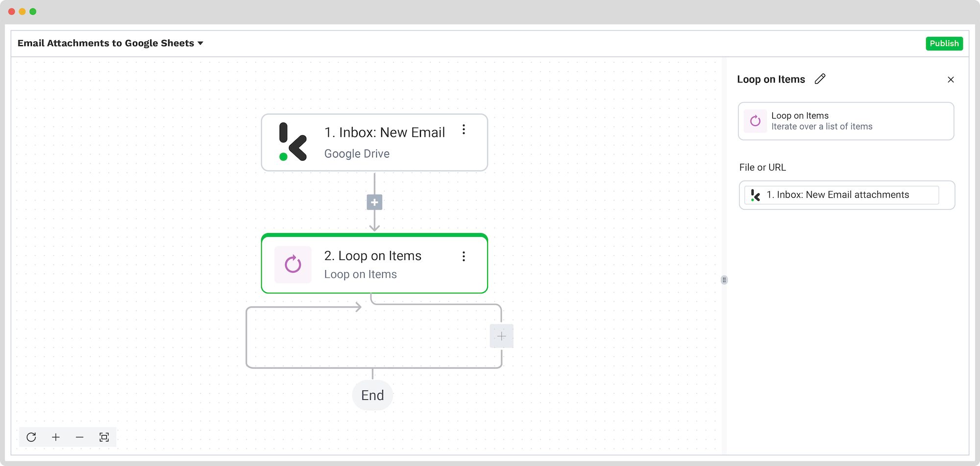Screen dimensions: 980x466
Task: Click the Inbox node logo icon
Action: pos(293,142)
